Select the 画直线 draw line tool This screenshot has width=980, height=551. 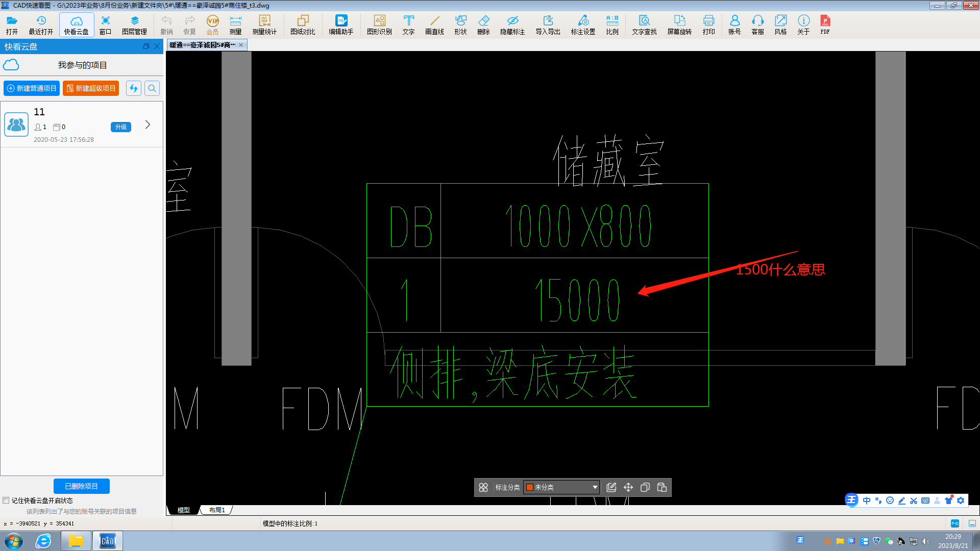coord(434,24)
